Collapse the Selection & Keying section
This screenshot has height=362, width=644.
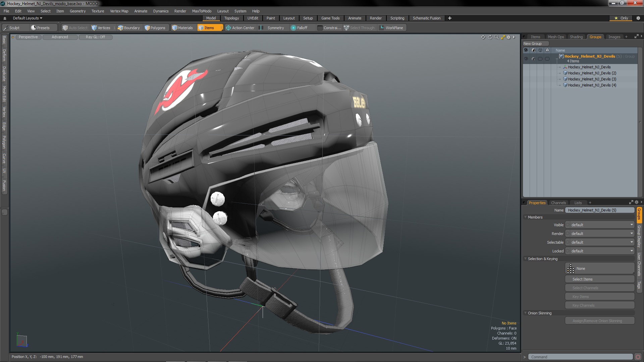[526, 259]
